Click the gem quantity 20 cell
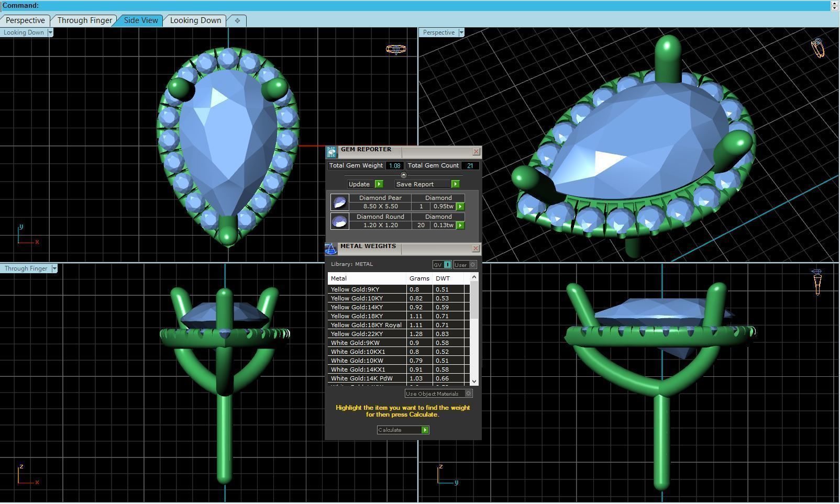The height and width of the screenshot is (504, 840). (421, 226)
